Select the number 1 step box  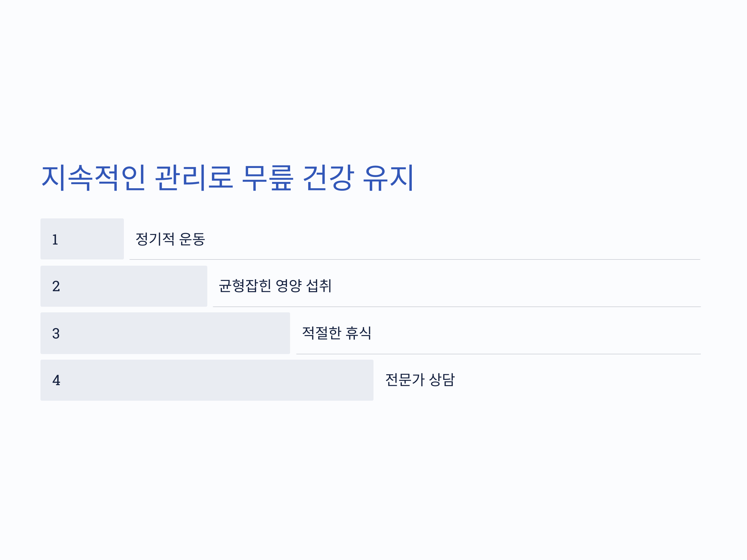[x=82, y=239]
